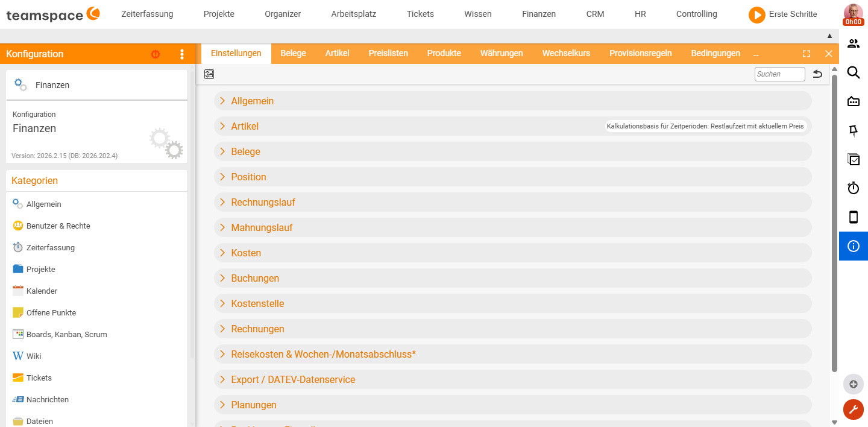Expand Export / DATEV-Datenservice section
The width and height of the screenshot is (868, 427).
513,379
